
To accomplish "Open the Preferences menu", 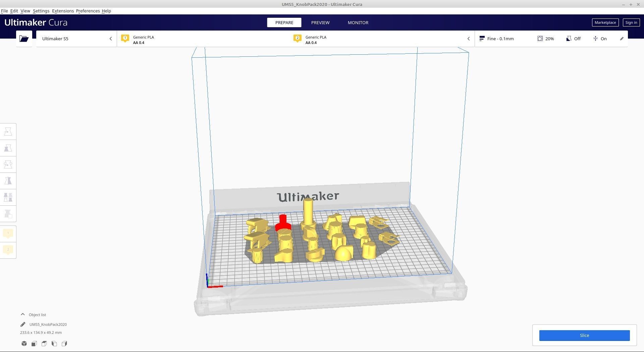I will [88, 11].
